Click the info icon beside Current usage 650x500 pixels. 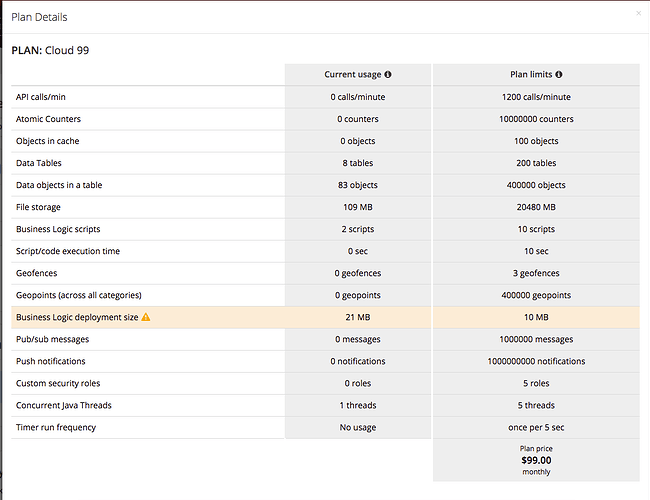click(388, 75)
